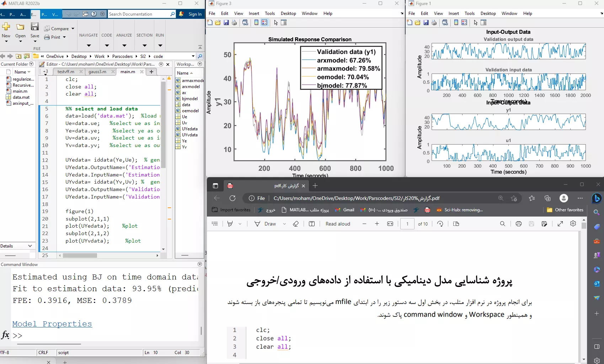Open the address path dropdown arrow
Screen dimensions: 604x364
click(x=193, y=56)
